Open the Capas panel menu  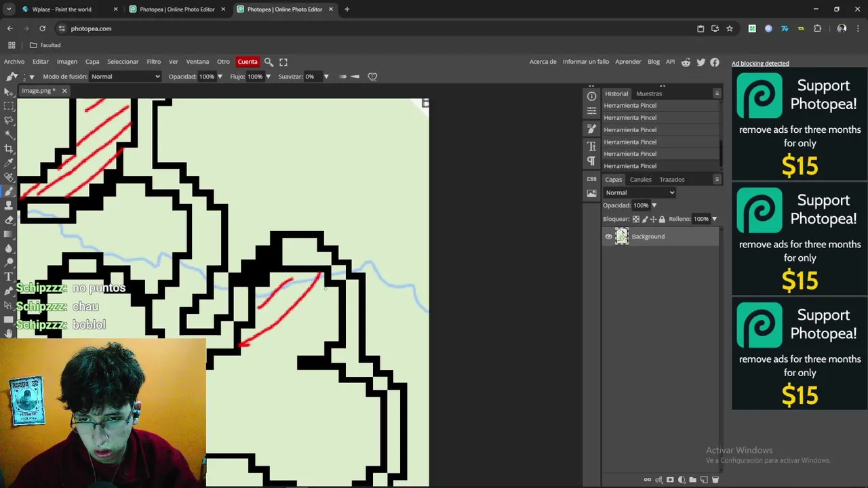point(717,180)
